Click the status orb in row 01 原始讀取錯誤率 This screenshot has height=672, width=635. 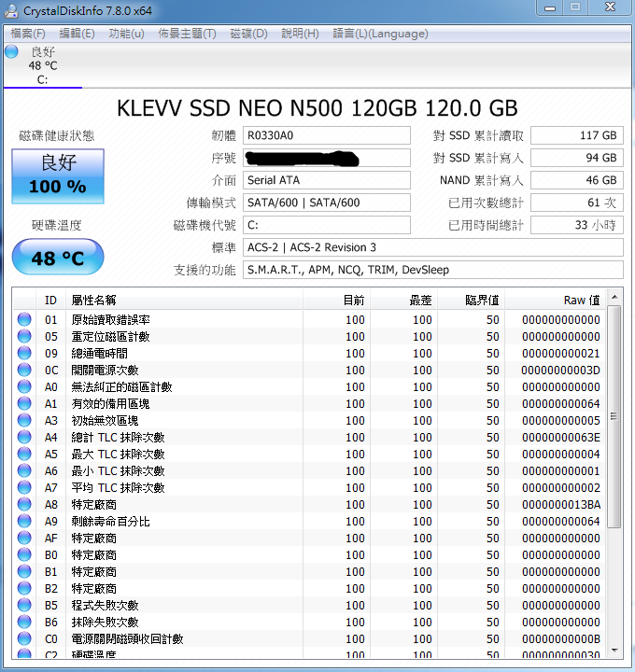coord(24,319)
